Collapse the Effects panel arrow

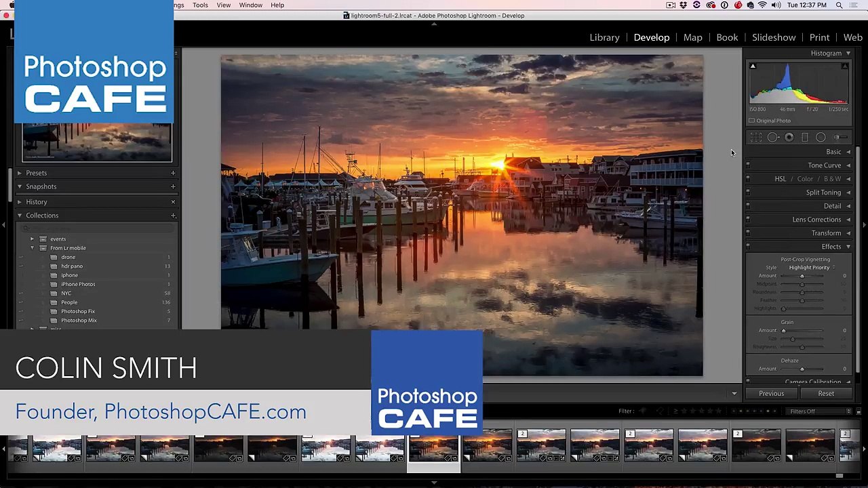point(848,247)
